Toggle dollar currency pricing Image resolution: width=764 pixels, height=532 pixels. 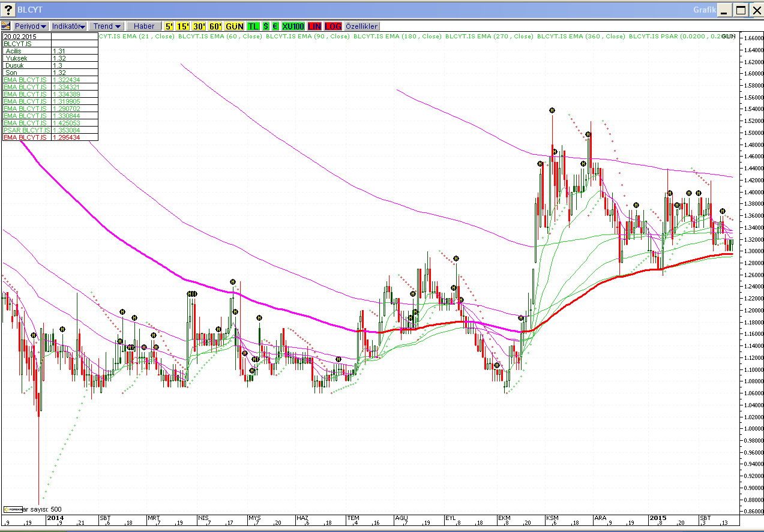coord(266,26)
